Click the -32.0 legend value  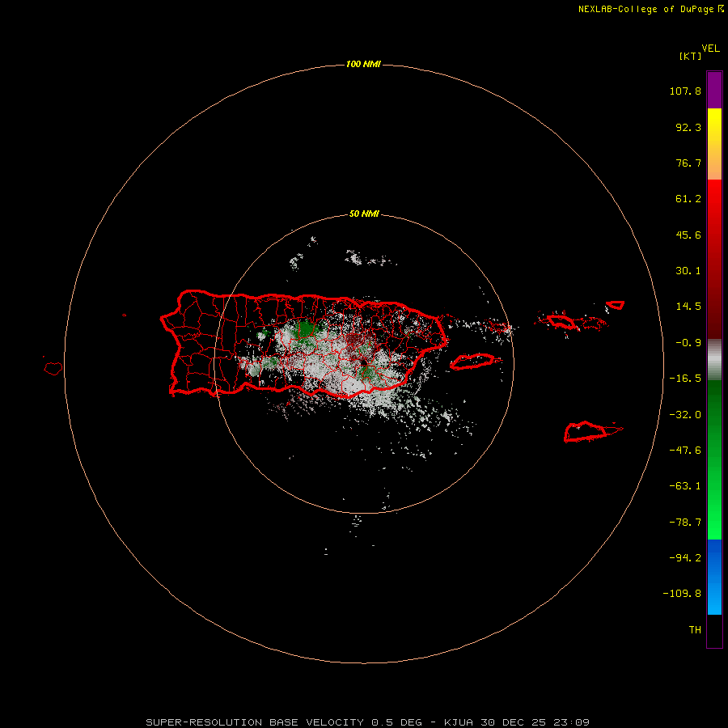685,415
